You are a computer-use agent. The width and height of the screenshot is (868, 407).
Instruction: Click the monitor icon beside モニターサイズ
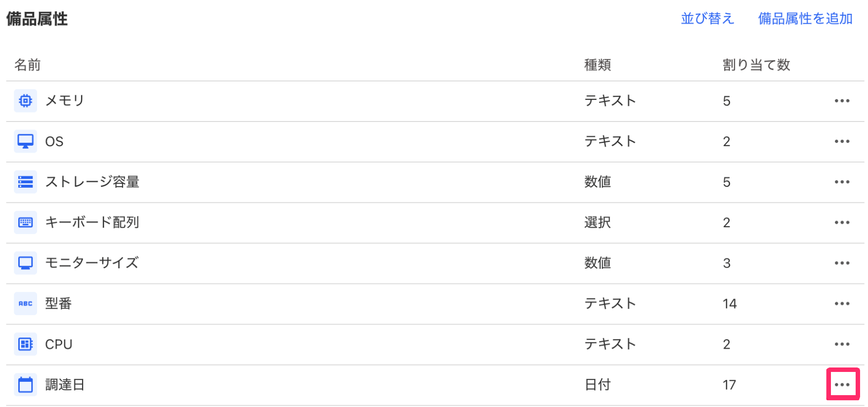[x=25, y=263]
